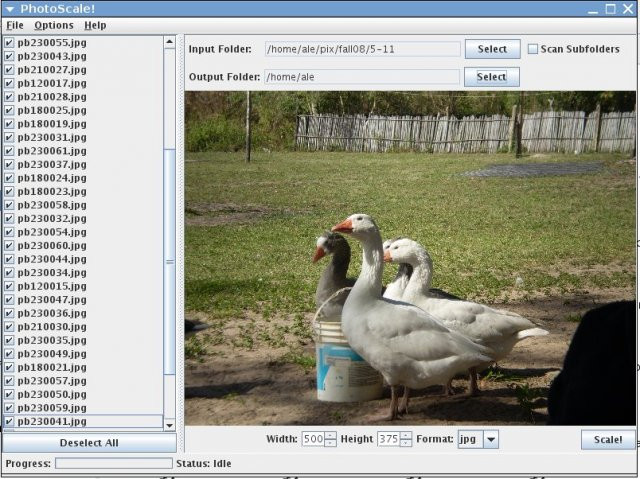Select pb180023.jpg file name in list
This screenshot has width=640, height=479.
tap(52, 191)
